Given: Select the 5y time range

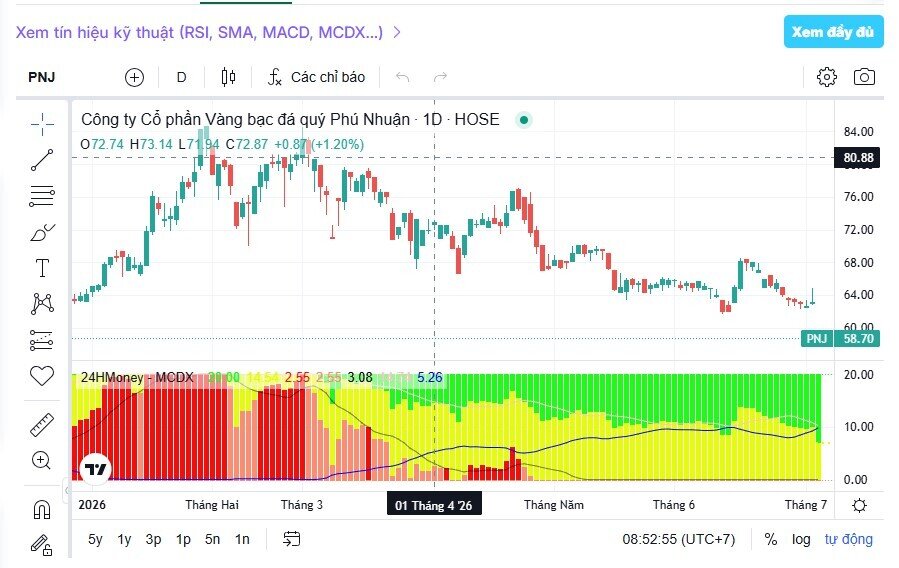Looking at the screenshot, I should pos(95,539).
